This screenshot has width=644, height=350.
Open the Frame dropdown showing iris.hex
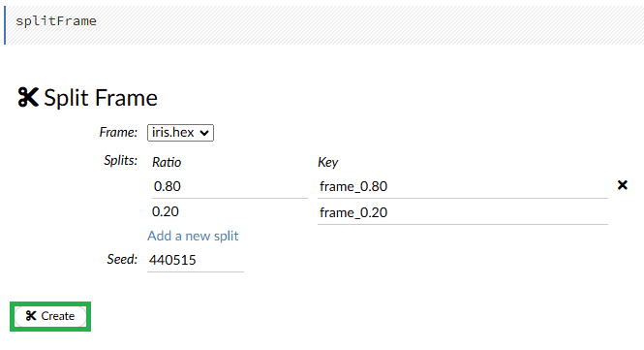[x=180, y=133]
